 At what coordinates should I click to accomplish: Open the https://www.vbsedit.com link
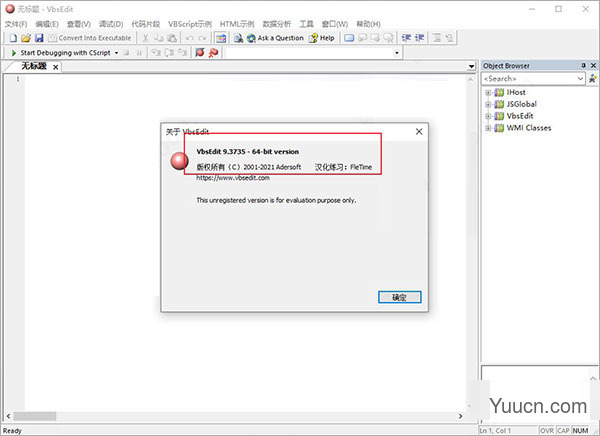(233, 178)
